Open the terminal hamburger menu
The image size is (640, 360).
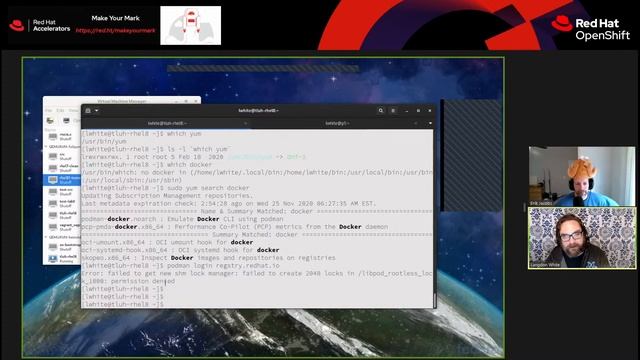[393, 111]
